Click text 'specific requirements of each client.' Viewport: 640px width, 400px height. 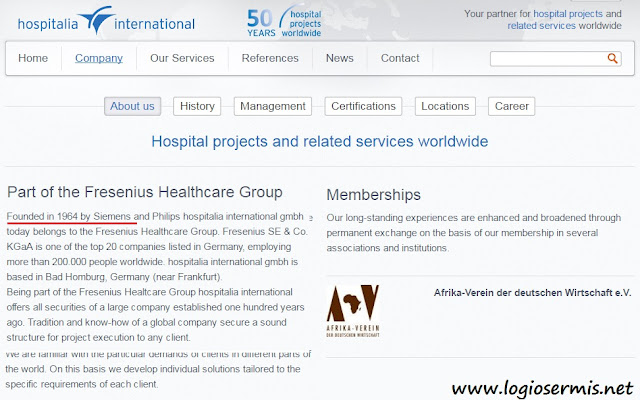[82, 384]
